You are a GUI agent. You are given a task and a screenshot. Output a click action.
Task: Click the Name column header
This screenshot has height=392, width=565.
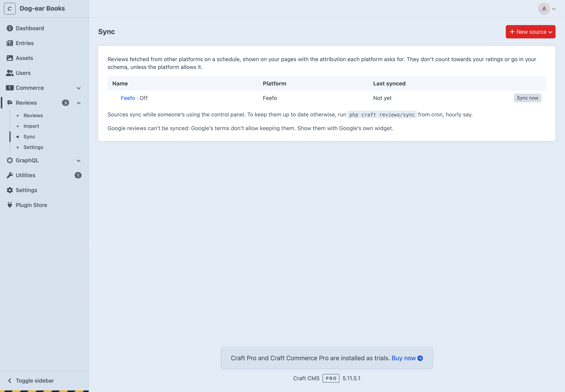point(120,83)
